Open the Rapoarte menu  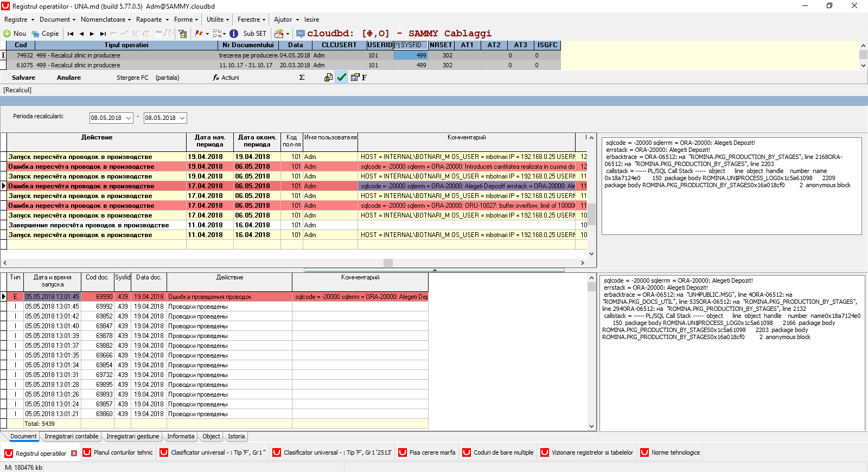[x=152, y=20]
